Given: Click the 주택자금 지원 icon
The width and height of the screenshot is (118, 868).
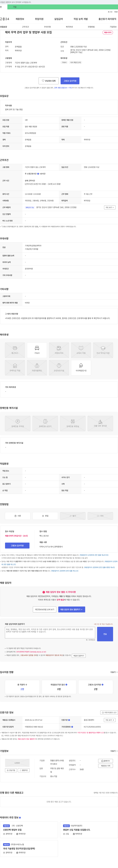Looking at the screenshot, I should point(15,368).
